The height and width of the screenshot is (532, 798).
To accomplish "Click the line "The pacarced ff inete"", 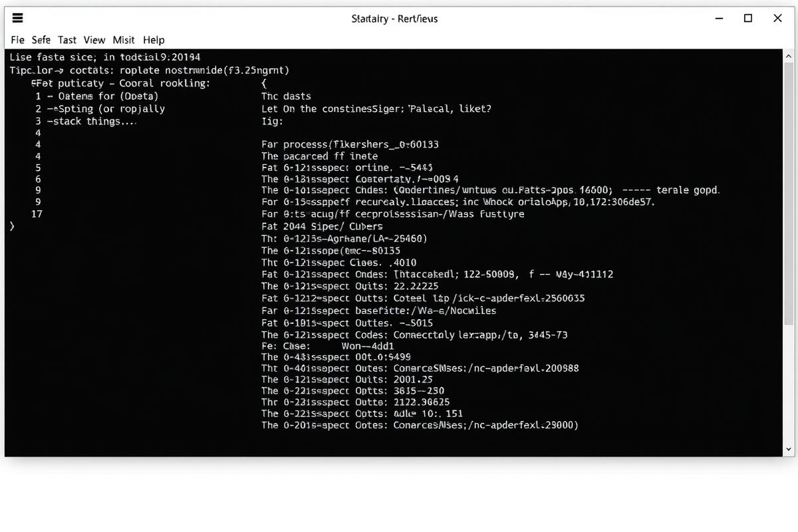I will pos(320,156).
